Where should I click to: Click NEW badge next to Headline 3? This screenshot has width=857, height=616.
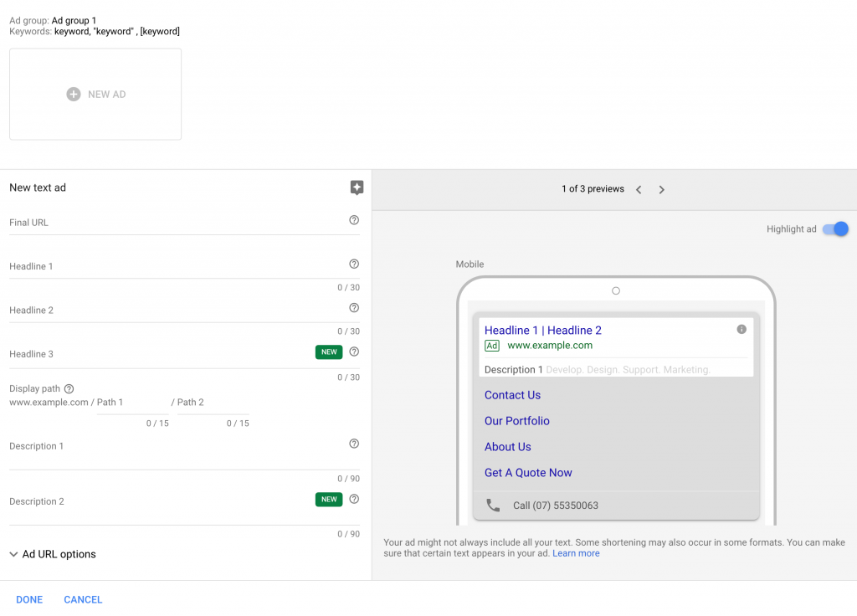click(x=329, y=352)
